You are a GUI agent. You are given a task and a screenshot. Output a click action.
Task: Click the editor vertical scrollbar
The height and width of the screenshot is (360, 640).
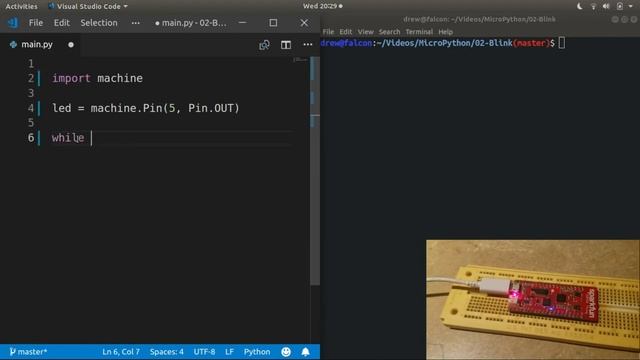pos(315,171)
